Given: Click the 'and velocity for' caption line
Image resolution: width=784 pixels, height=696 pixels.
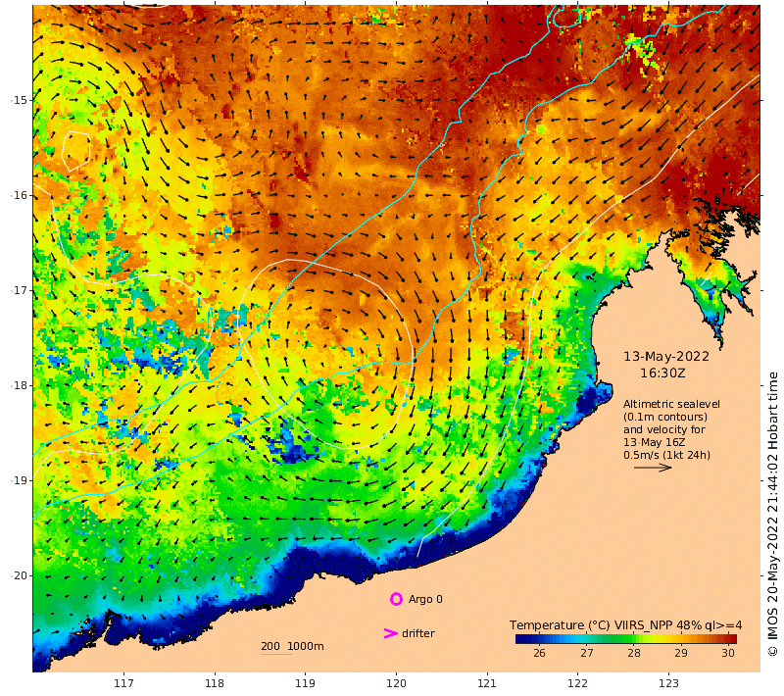Looking at the screenshot, I should (664, 429).
